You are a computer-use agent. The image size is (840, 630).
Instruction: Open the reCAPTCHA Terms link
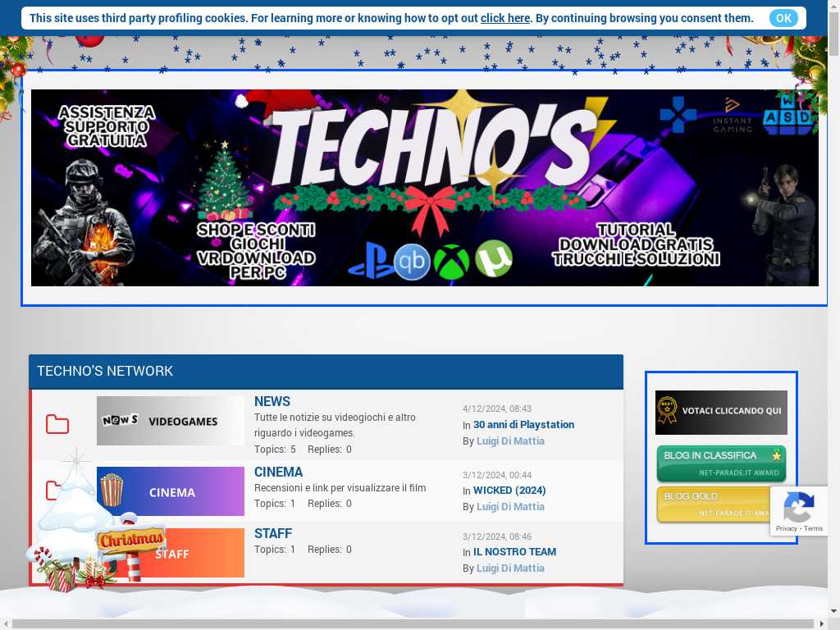pos(813,529)
